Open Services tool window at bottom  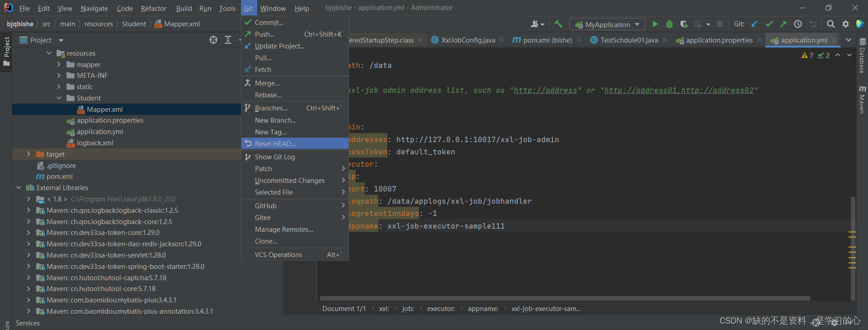coord(28,323)
